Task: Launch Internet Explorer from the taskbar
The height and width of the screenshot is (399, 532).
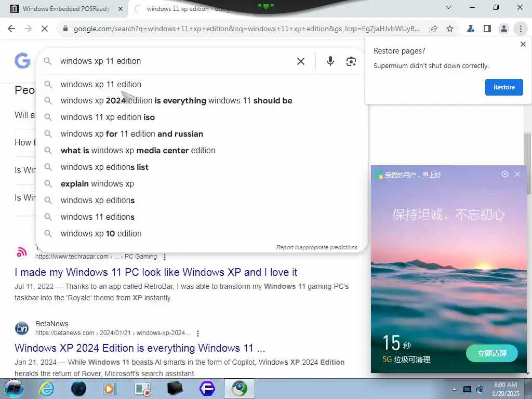Action: point(46,389)
